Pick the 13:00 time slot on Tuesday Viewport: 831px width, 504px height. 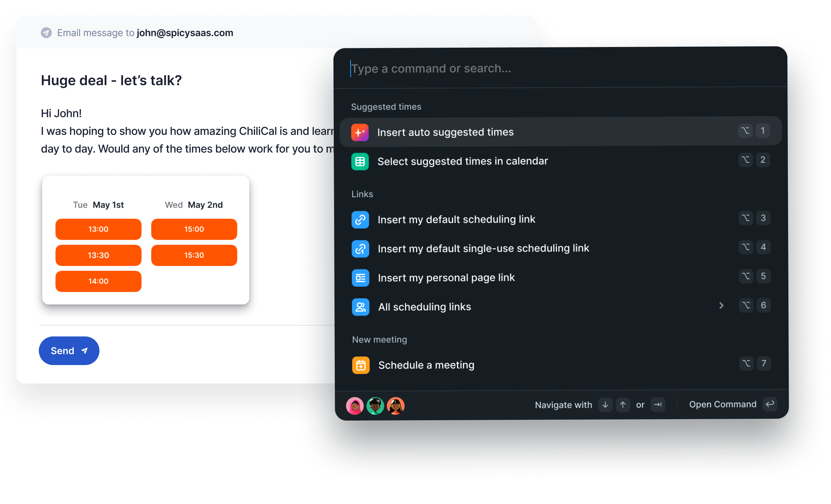pyautogui.click(x=98, y=229)
